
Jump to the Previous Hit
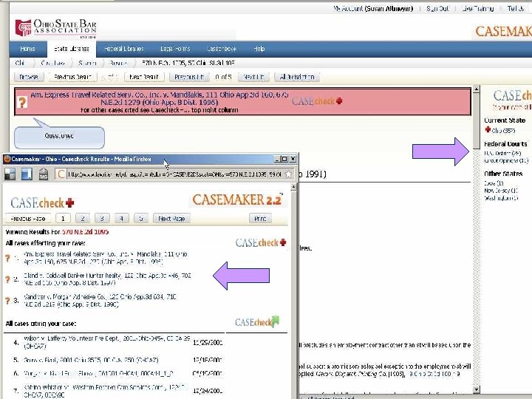click(x=189, y=77)
